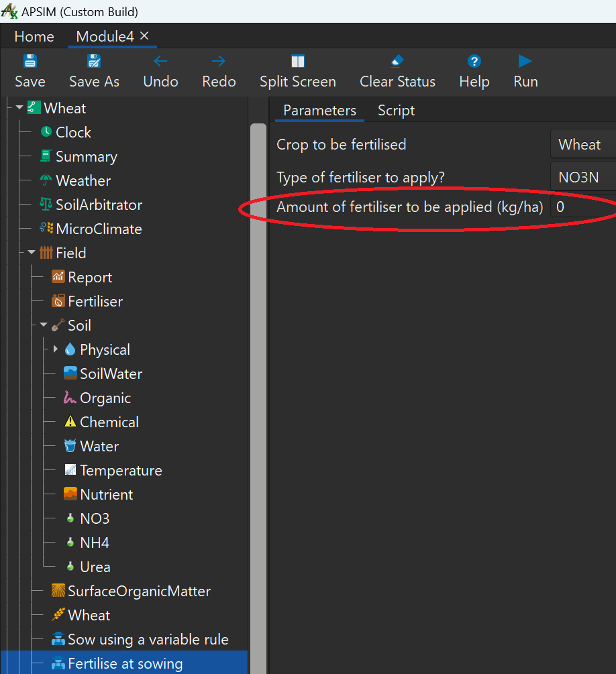Select the Nutrient label in the tree

coord(106,494)
